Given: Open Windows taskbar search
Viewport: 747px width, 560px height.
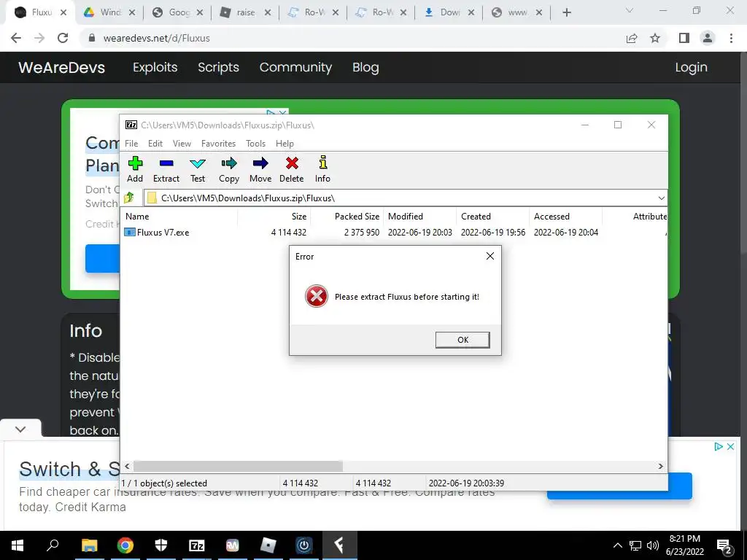Looking at the screenshot, I should (53, 545).
